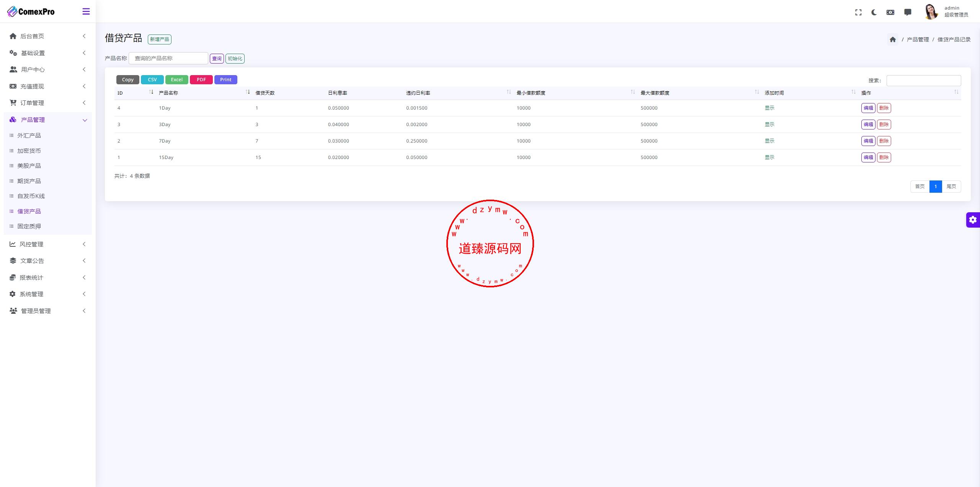Expand the 文章公告 menu chevron
Image resolution: width=980 pixels, height=487 pixels.
[x=84, y=261]
